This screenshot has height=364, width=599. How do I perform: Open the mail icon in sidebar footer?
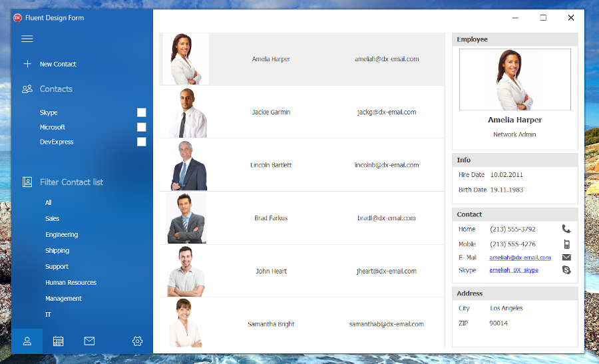pos(89,341)
